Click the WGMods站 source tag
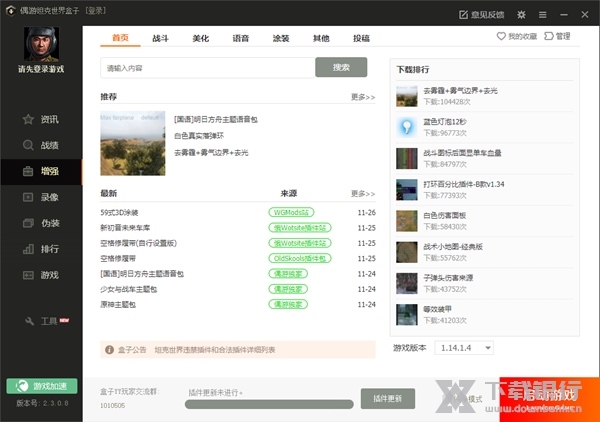This screenshot has width=600, height=422. [x=291, y=212]
